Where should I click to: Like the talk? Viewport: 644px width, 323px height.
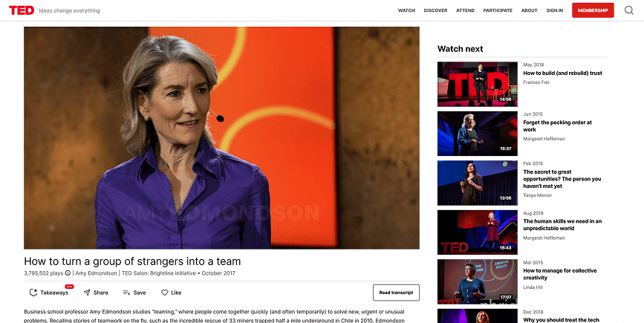click(x=171, y=293)
